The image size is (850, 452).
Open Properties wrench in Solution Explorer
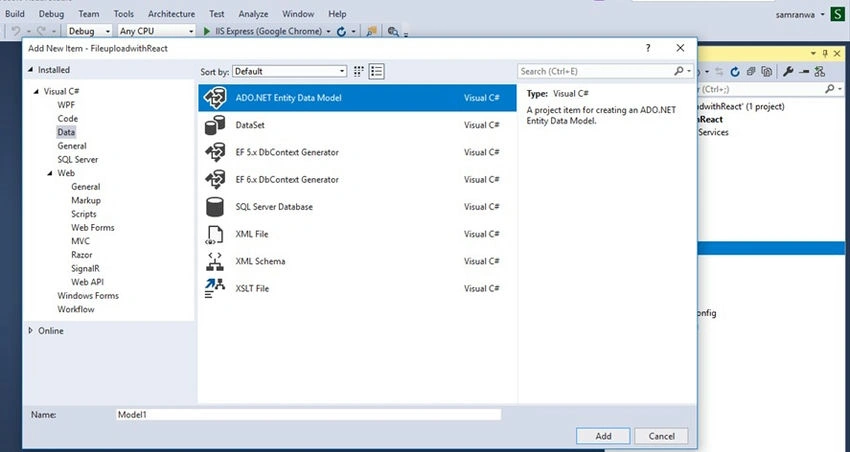[x=788, y=72]
